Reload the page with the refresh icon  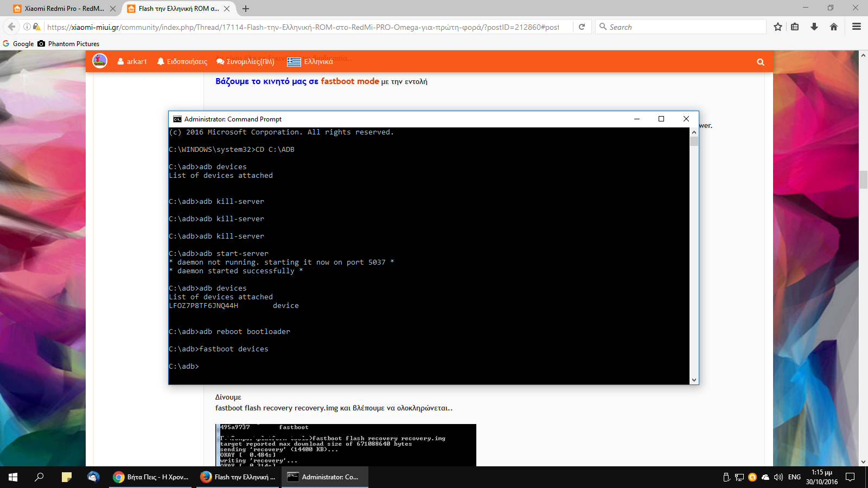(x=582, y=27)
